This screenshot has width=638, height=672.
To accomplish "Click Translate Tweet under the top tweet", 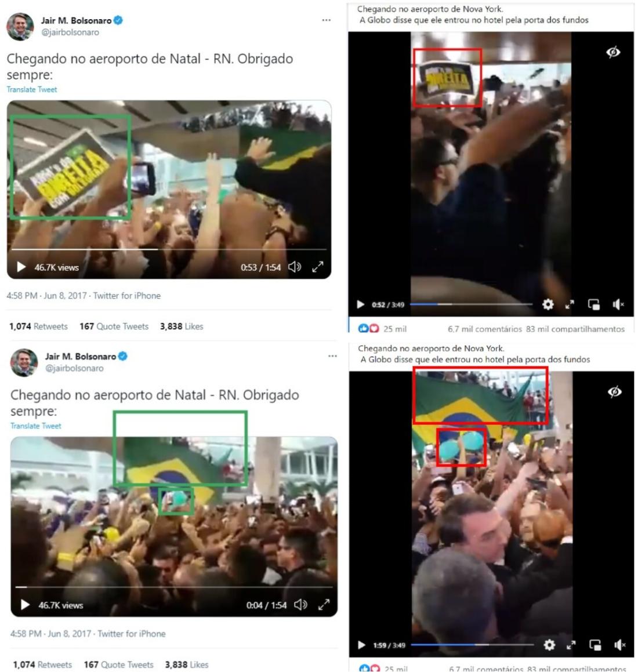I will pos(32,89).
